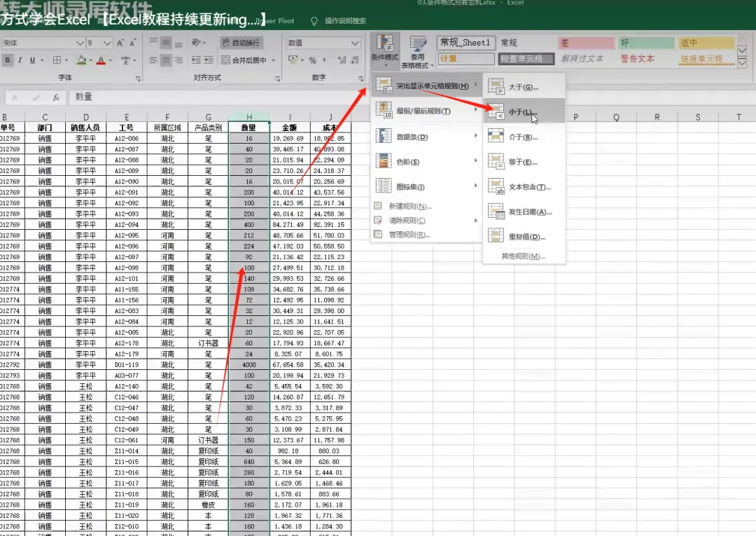Click 套用表格格式 format as table
Image resolution: width=756 pixels, height=536 pixels.
[416, 52]
